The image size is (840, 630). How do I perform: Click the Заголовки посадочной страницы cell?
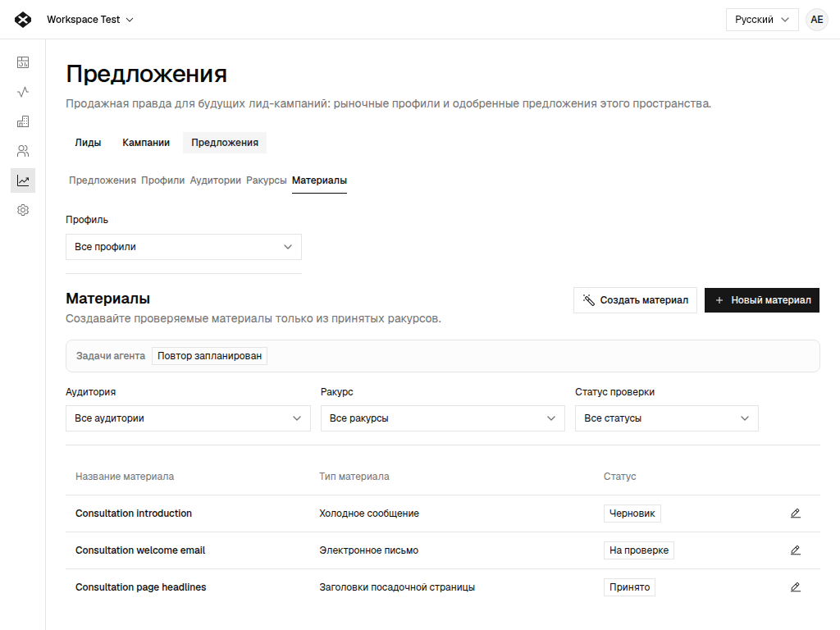[x=397, y=587]
